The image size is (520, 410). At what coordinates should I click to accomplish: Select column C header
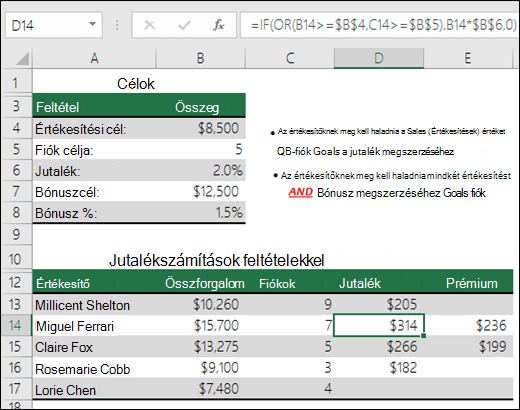click(290, 58)
